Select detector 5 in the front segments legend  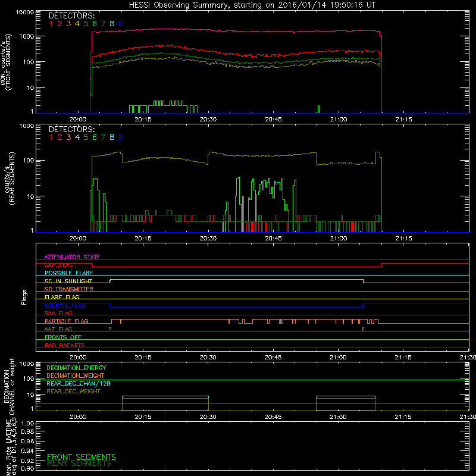(86, 24)
